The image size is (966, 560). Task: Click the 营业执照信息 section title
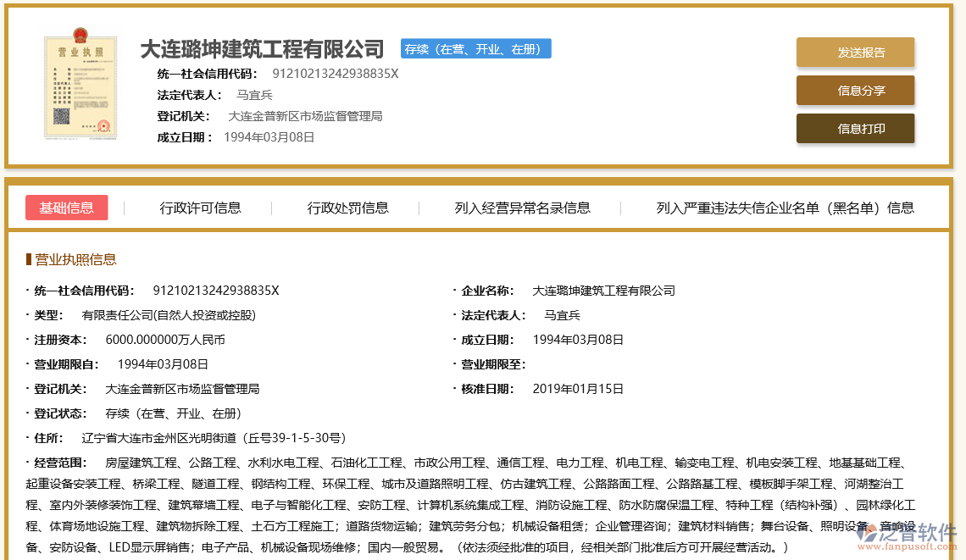(x=75, y=259)
